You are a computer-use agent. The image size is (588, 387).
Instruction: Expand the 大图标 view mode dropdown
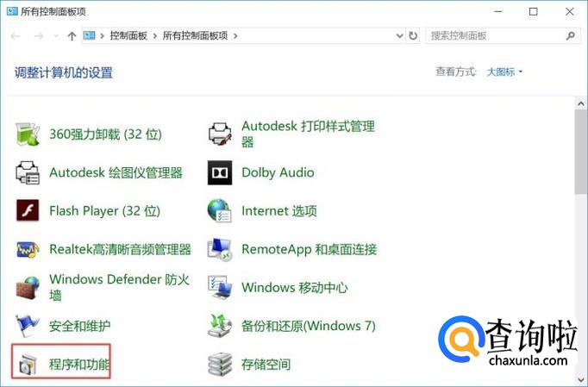point(504,72)
